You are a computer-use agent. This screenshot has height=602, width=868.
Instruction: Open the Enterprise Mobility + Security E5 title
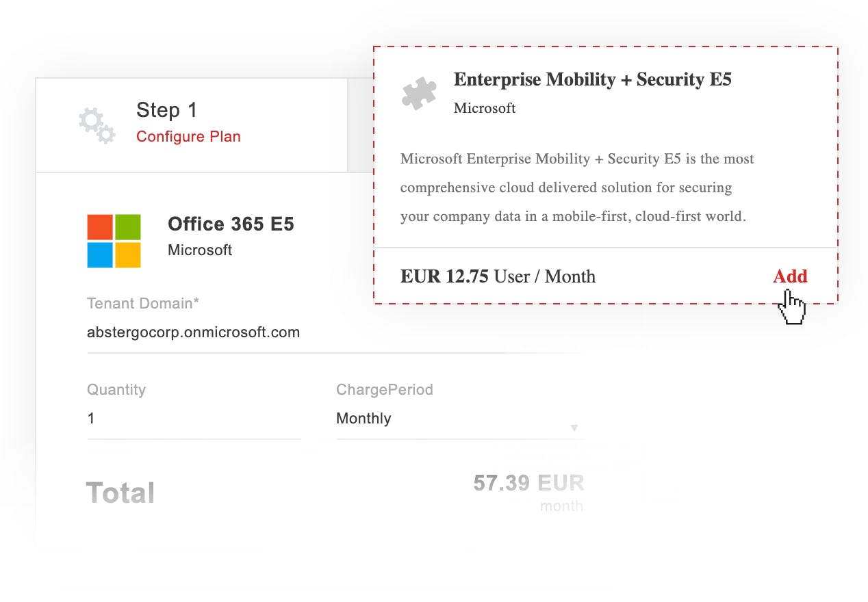point(592,80)
